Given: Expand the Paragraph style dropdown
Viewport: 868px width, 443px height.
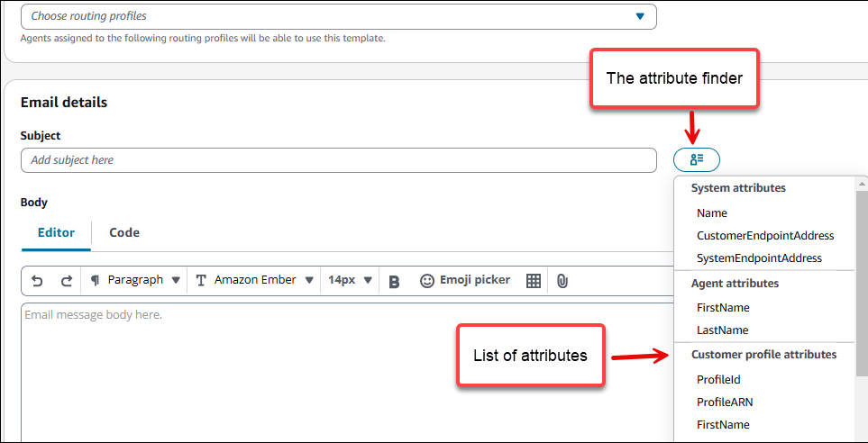Looking at the screenshot, I should 135,280.
